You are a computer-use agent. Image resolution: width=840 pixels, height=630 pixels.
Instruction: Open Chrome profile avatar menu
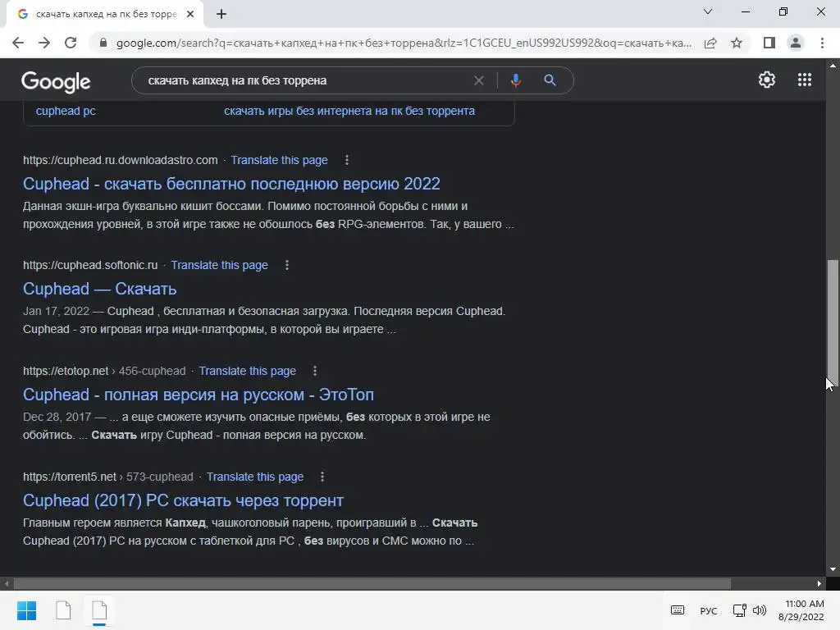(x=796, y=43)
